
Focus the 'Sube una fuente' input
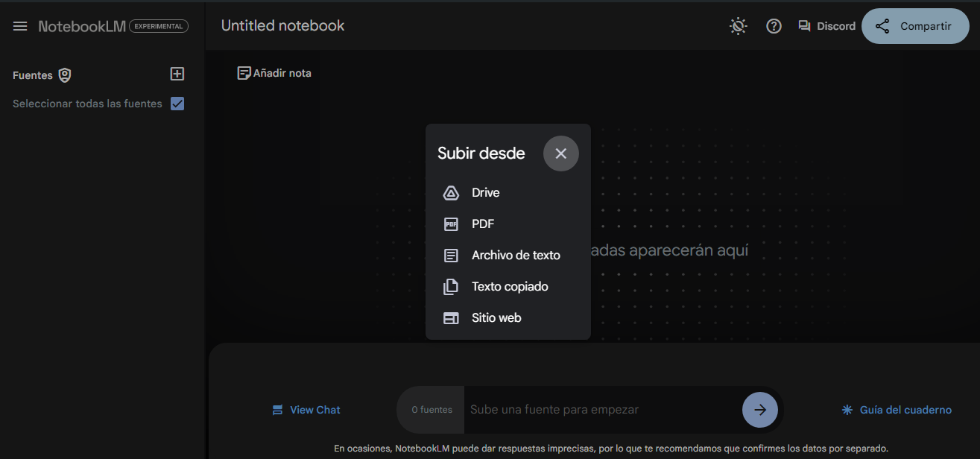click(602, 410)
